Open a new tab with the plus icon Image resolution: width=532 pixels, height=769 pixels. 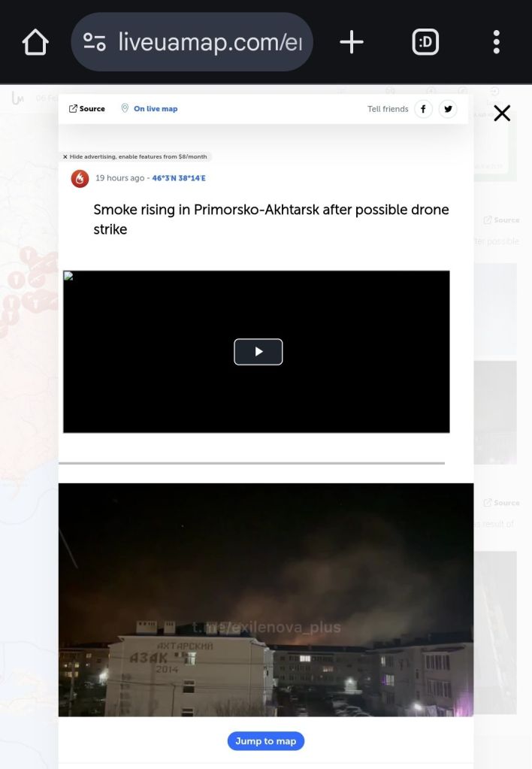click(x=352, y=41)
